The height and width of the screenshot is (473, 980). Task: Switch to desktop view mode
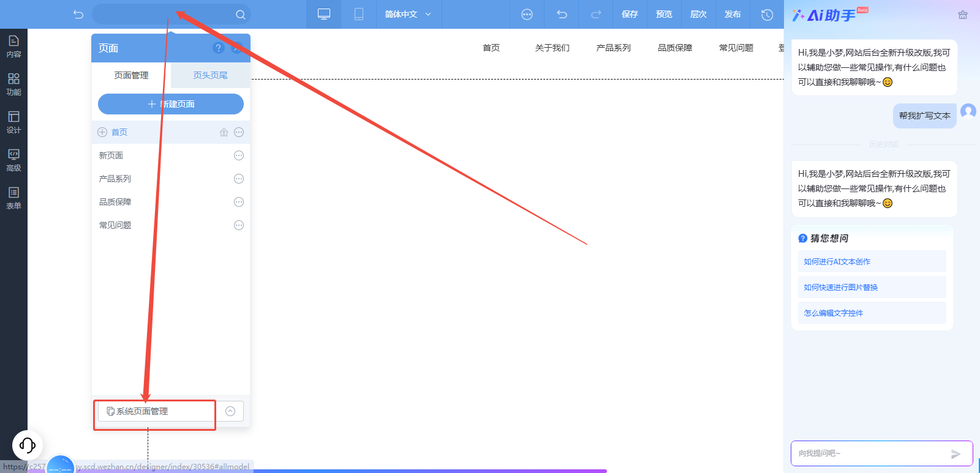[x=324, y=14]
